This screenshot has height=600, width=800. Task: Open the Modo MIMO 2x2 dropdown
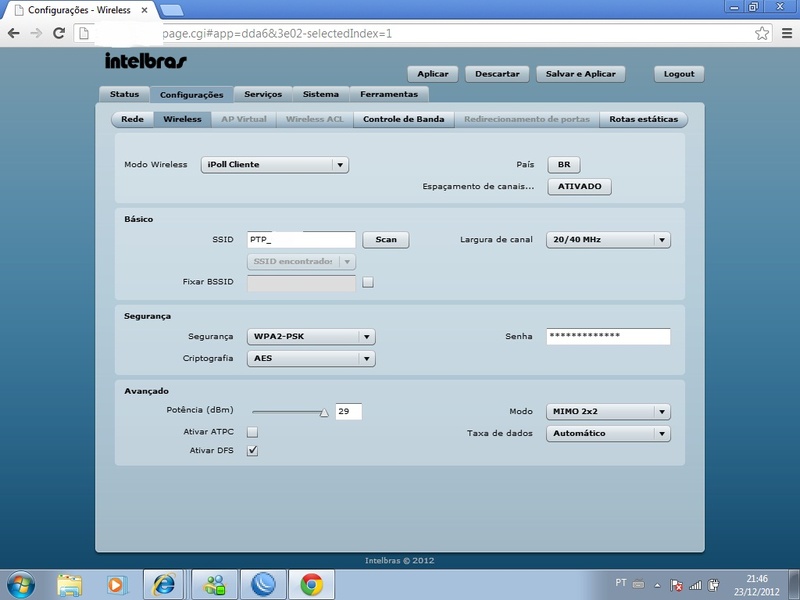click(608, 412)
